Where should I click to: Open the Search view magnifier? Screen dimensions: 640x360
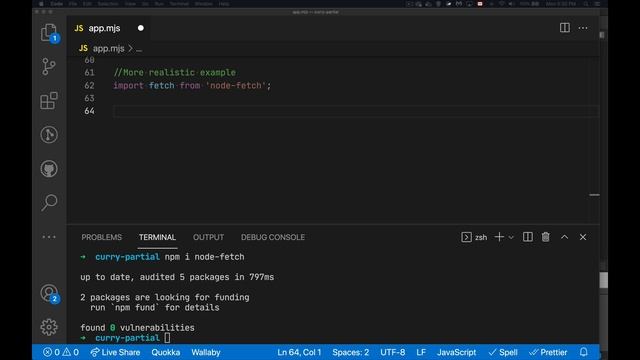[x=49, y=202]
